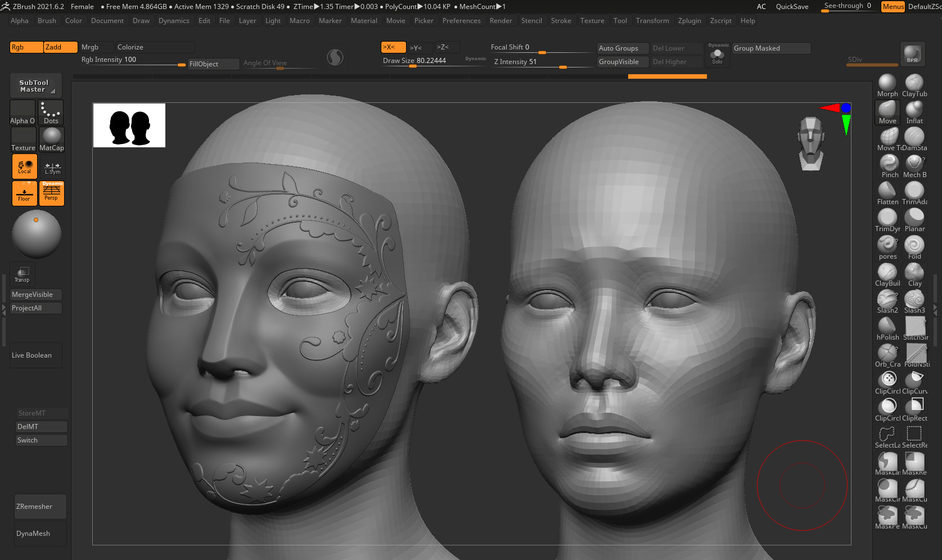This screenshot has width=942, height=560.
Task: Toggle the Rgb mode button
Action: coord(26,47)
